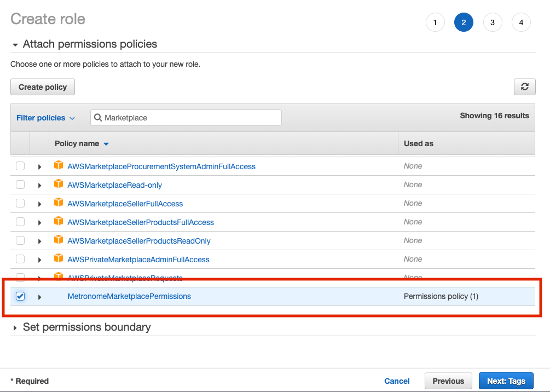
Task: Jump to step 3 circle indicator
Action: point(493,22)
